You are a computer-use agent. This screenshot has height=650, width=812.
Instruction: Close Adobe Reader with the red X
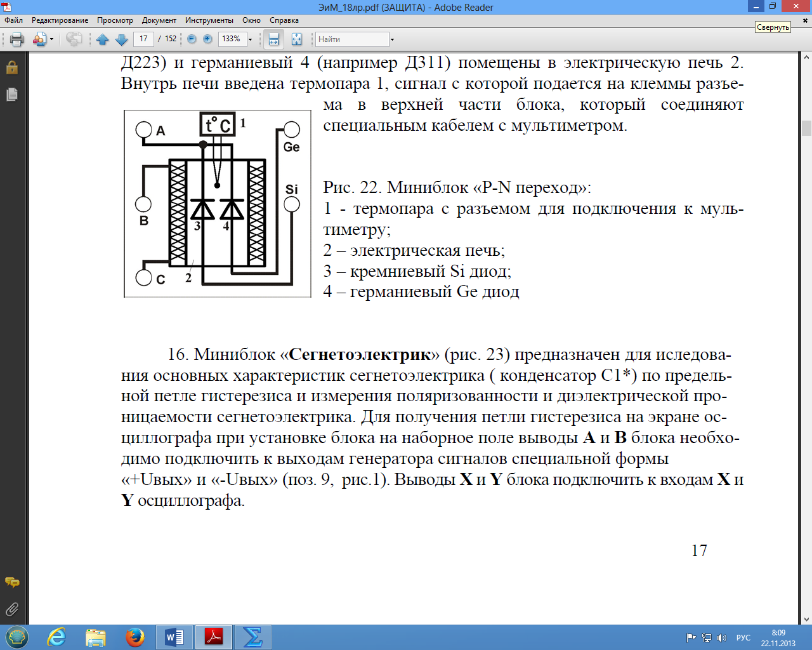tap(796, 6)
